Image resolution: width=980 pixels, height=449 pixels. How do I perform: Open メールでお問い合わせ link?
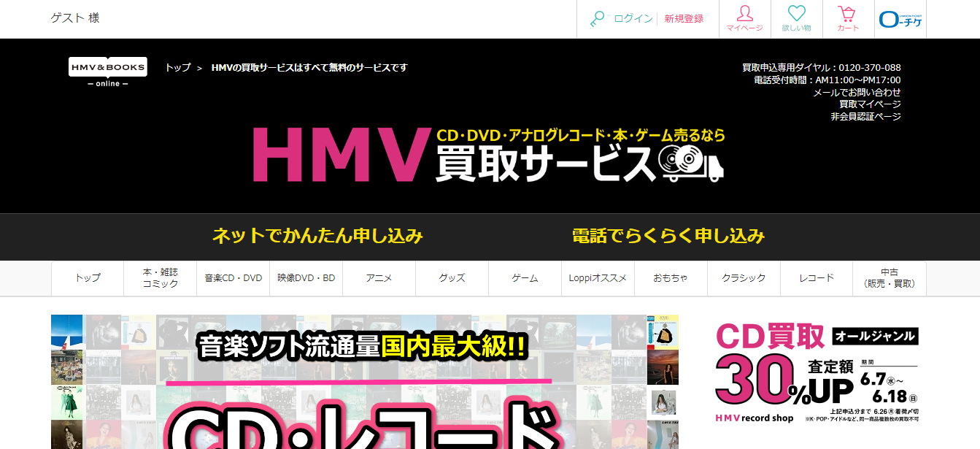(x=857, y=93)
